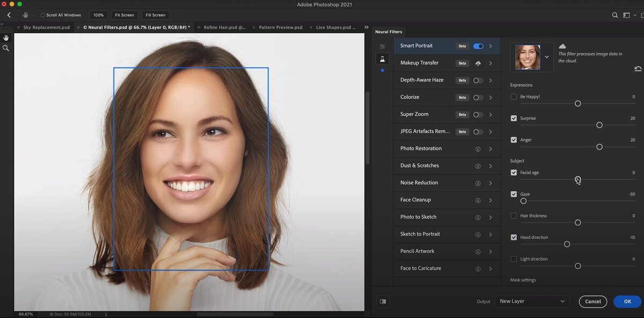Check the Be Happy! checkbox
This screenshot has height=318, width=644.
point(514,97)
